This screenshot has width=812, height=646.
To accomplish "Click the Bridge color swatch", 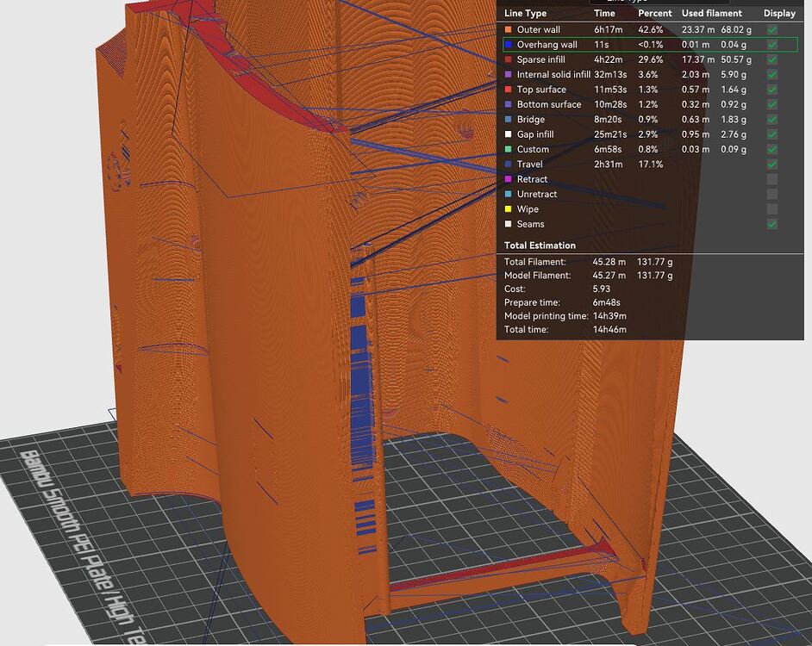I will point(508,120).
